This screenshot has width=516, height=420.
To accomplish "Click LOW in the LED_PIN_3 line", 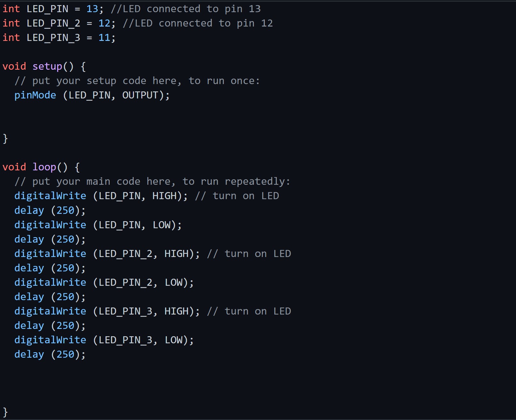I will 174,340.
